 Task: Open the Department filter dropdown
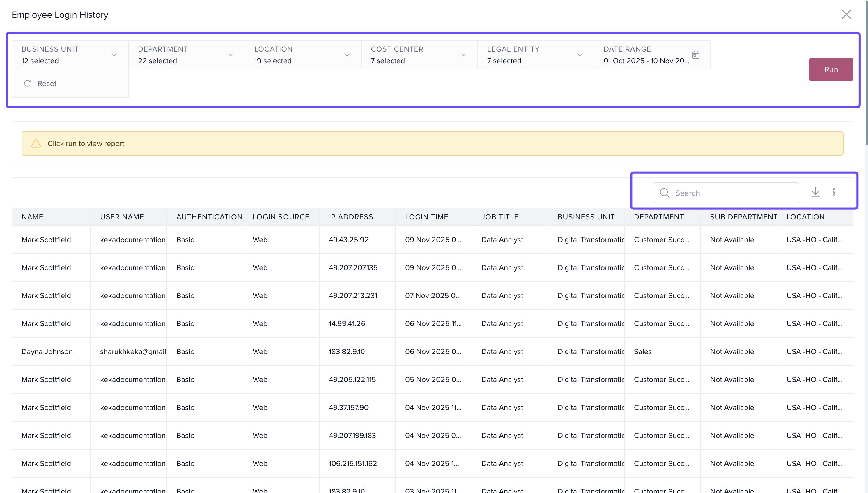point(230,55)
